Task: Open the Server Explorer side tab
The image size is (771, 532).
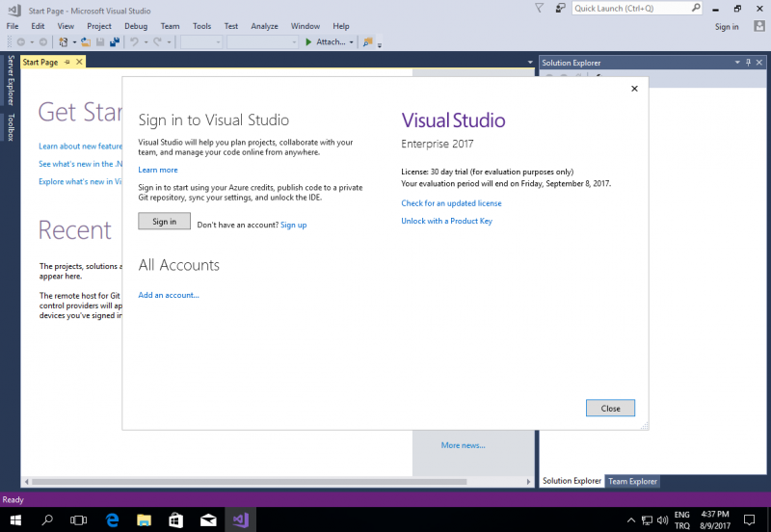Action: (x=11, y=81)
